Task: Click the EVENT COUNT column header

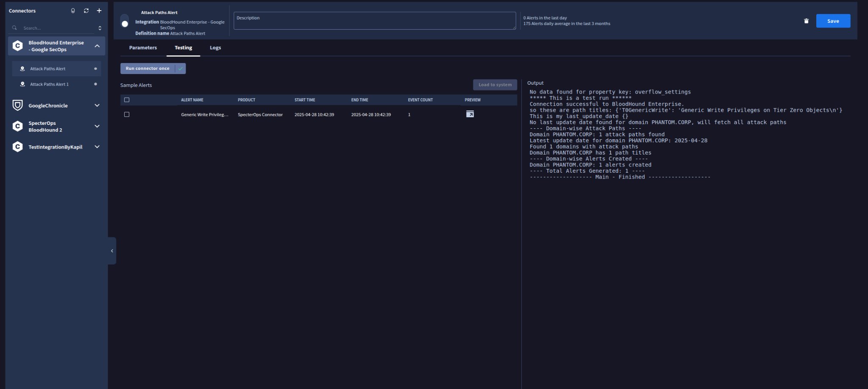Action: pos(420,100)
